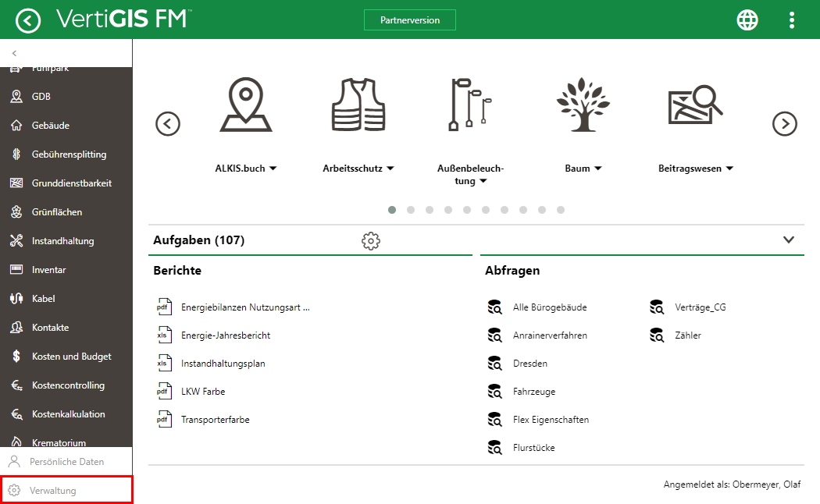The height and width of the screenshot is (504, 820).
Task: Collapse the sidebar with the small left chevron
Action: point(14,53)
